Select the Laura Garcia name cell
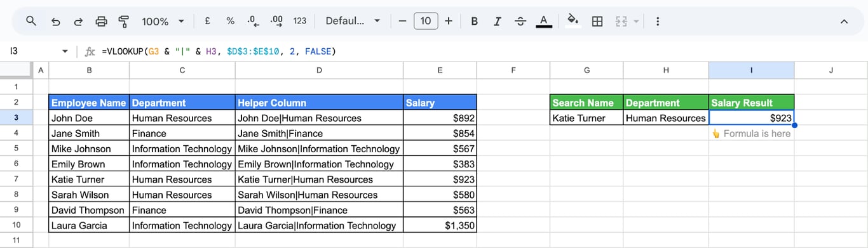The height and width of the screenshot is (248, 868). pos(89,225)
